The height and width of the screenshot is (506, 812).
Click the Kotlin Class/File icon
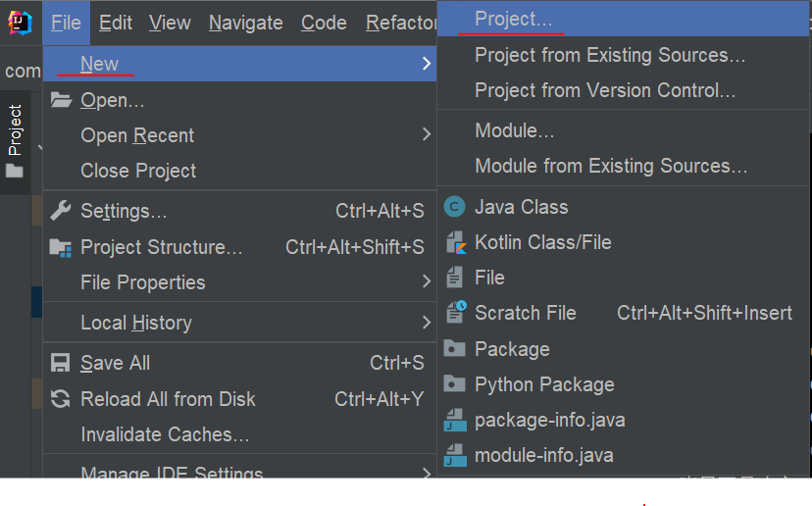(x=455, y=242)
